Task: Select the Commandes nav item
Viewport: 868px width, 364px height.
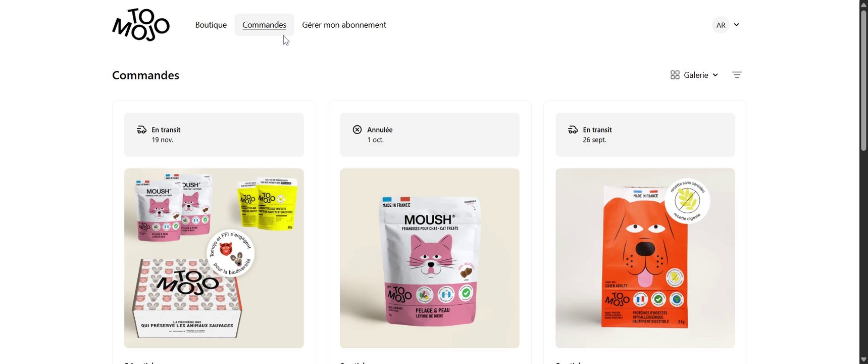Action: point(264,25)
